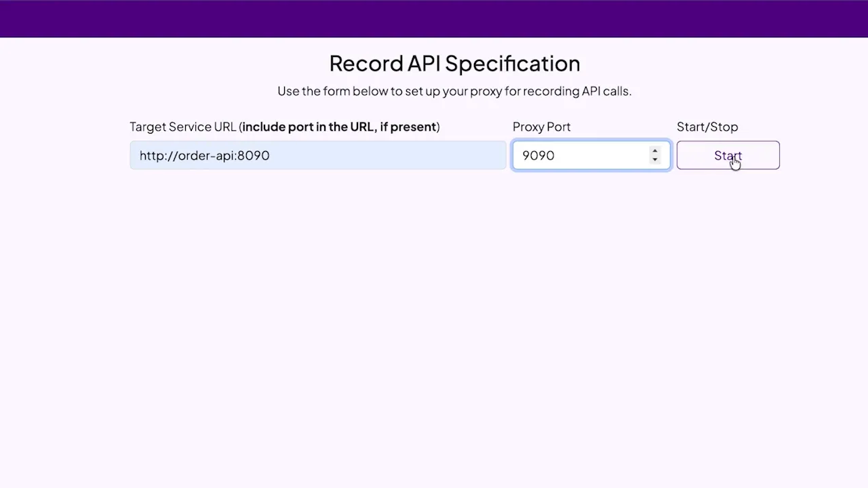Image resolution: width=868 pixels, height=488 pixels.
Task: Click the Target Service URL label
Action: [284, 127]
